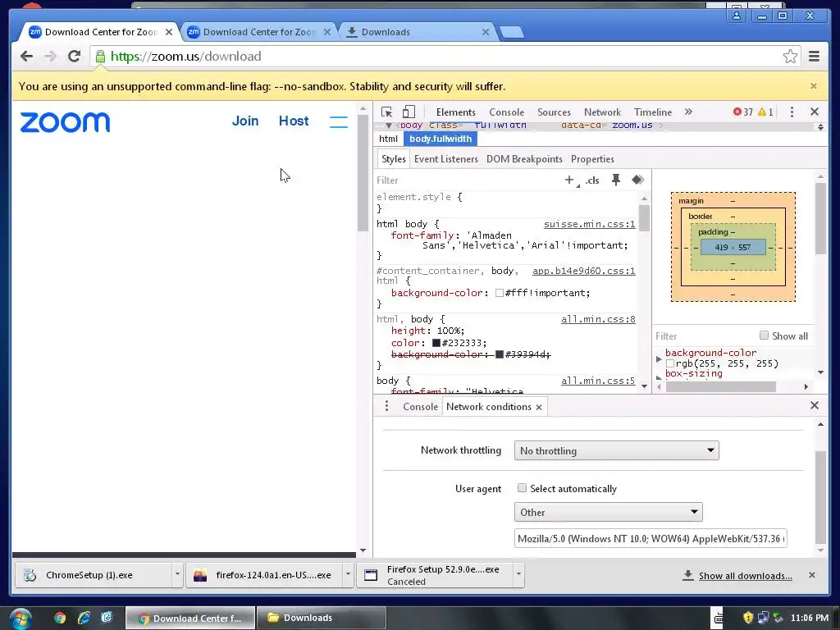Open the Zoom site hamburger menu
The image size is (840, 630).
pyautogui.click(x=339, y=121)
